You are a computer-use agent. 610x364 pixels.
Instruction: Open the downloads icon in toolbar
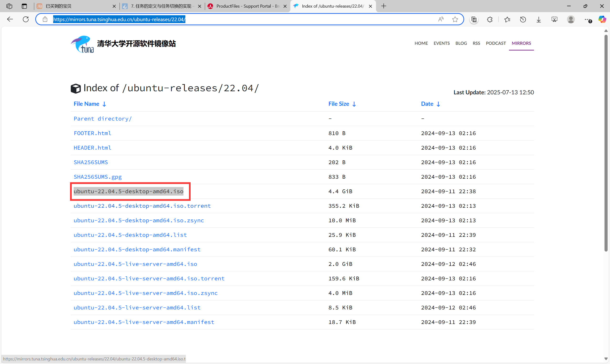pyautogui.click(x=539, y=19)
